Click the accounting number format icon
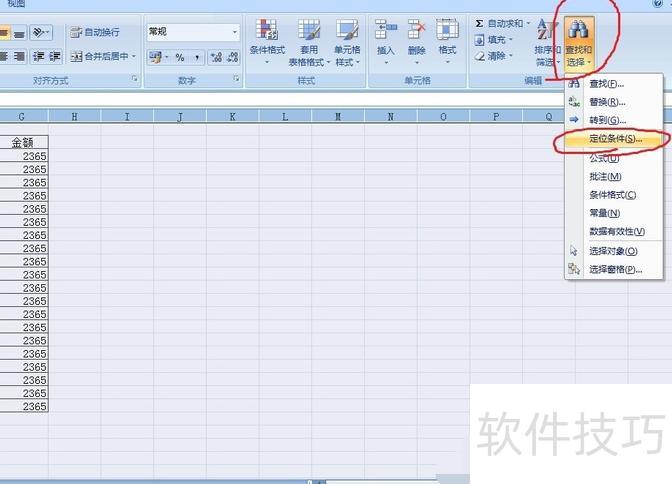The image size is (672, 484). [155, 57]
